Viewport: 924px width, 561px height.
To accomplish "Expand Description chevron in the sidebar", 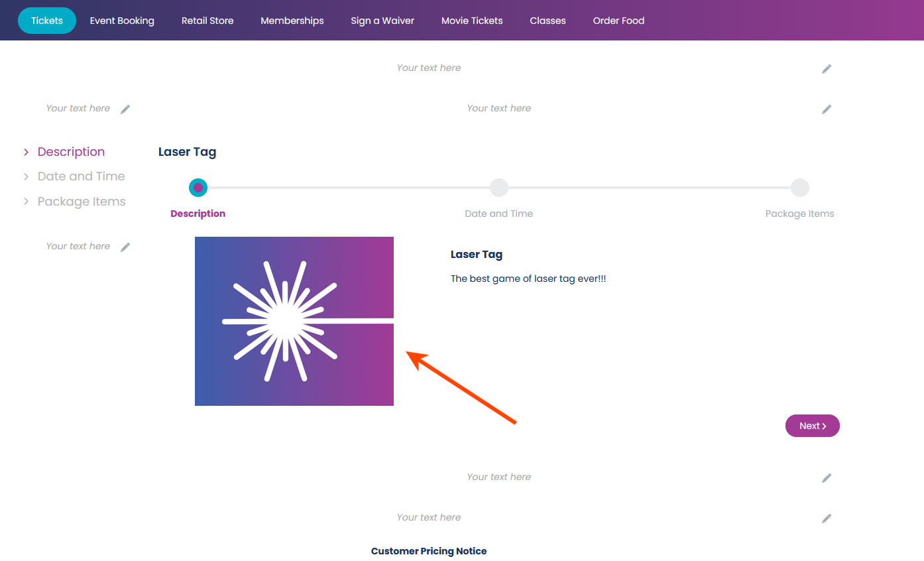I will pos(27,152).
